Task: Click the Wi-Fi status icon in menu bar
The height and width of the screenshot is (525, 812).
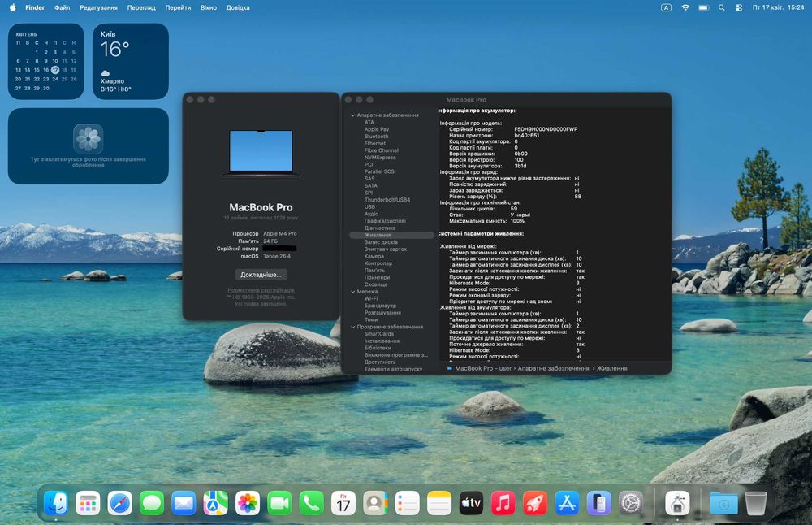Action: click(685, 7)
